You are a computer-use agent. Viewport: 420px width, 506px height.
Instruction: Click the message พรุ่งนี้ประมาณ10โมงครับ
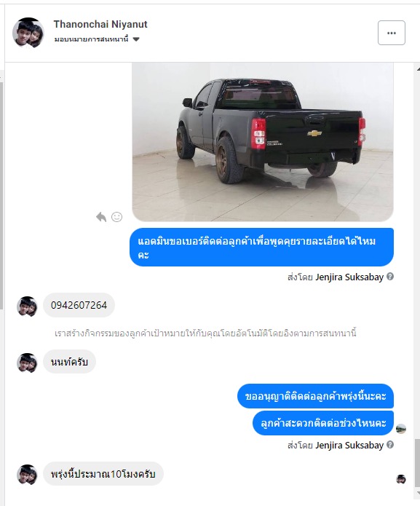(103, 474)
